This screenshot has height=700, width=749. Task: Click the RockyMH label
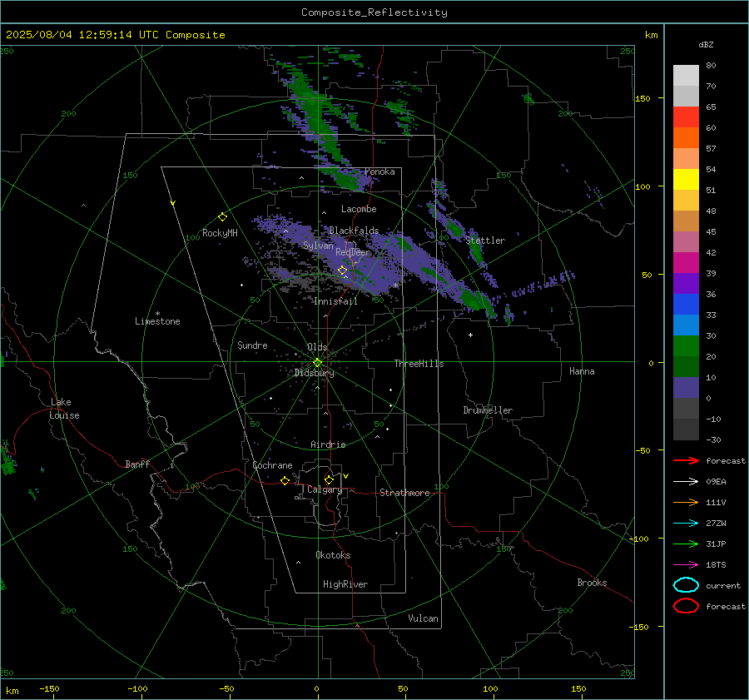(x=220, y=233)
